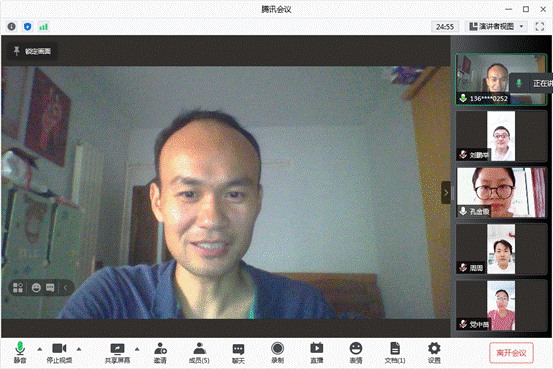Stop video with the camera button
Viewport: 553px width, 369px height.
point(59,353)
